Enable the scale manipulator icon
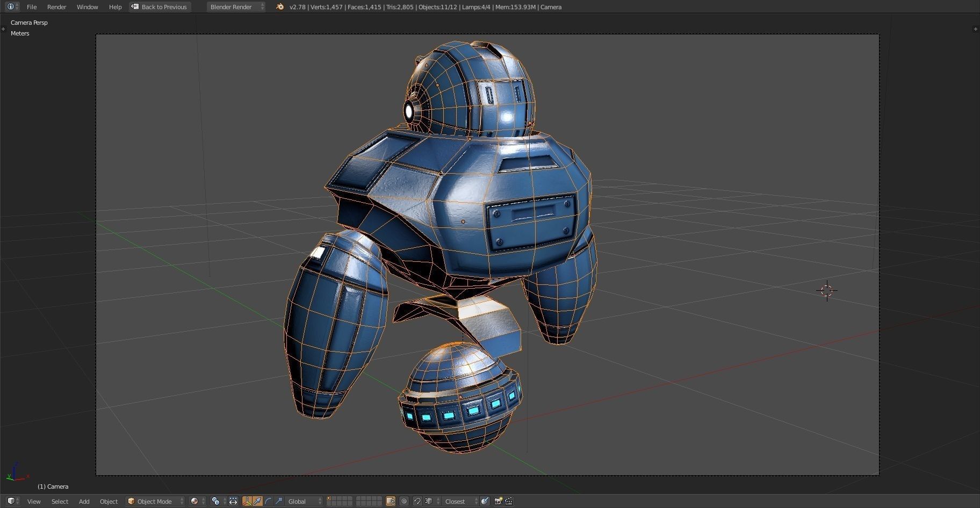Image resolution: width=980 pixels, height=508 pixels. 278,501
